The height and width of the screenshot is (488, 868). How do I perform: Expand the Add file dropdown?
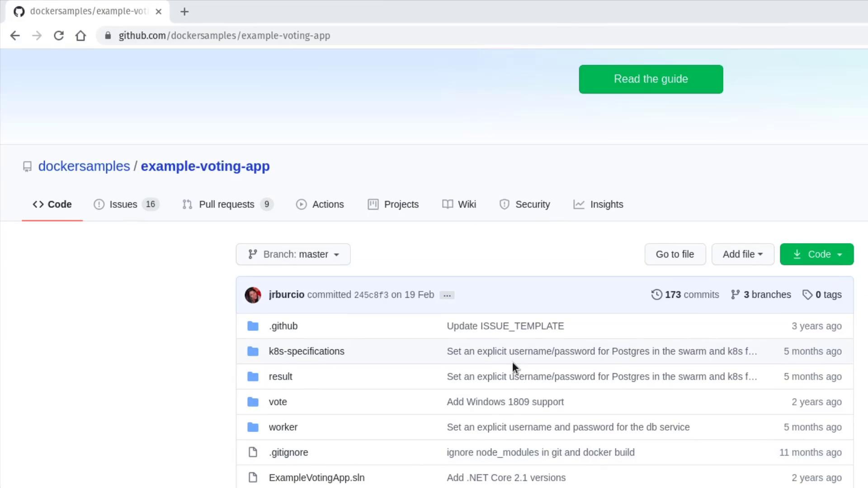point(742,254)
